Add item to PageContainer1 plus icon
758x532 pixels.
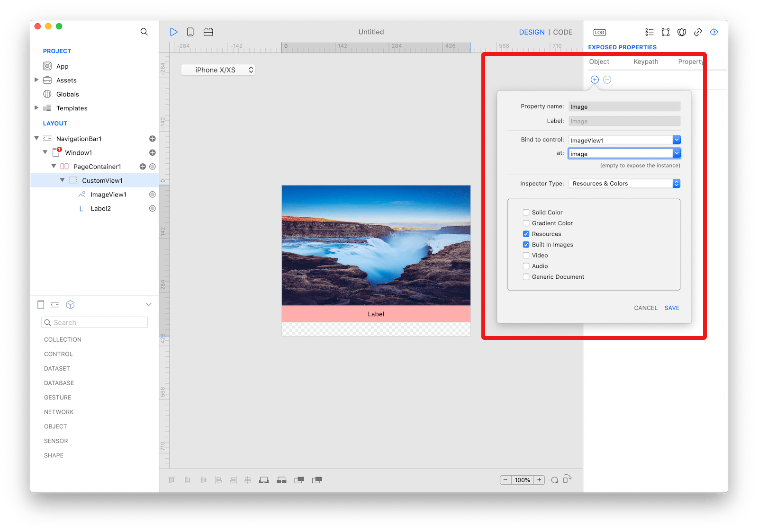[143, 167]
